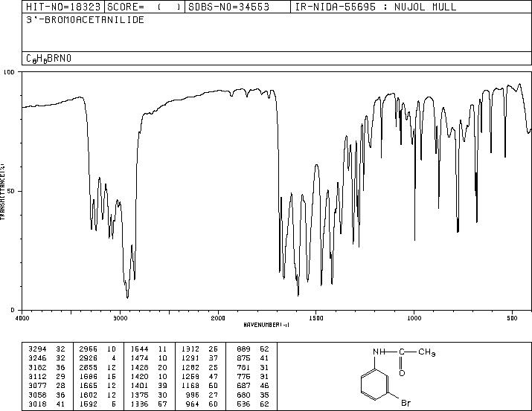Click the Br atom label in structure
532x411 pixels.
[406, 404]
